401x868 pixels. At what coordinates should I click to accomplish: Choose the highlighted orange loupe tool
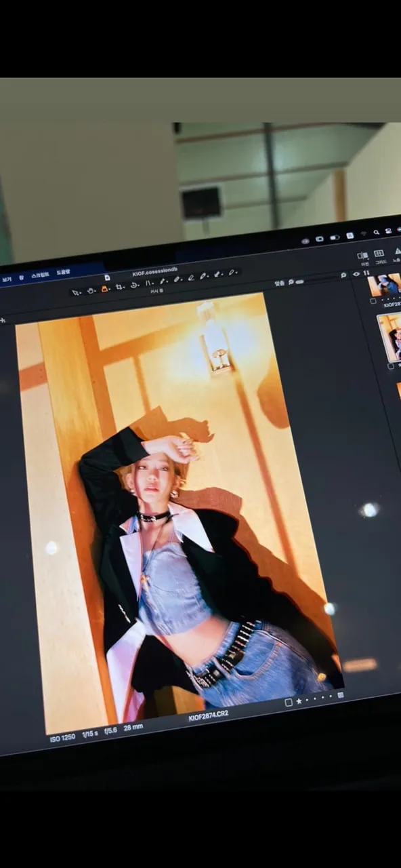tap(104, 289)
